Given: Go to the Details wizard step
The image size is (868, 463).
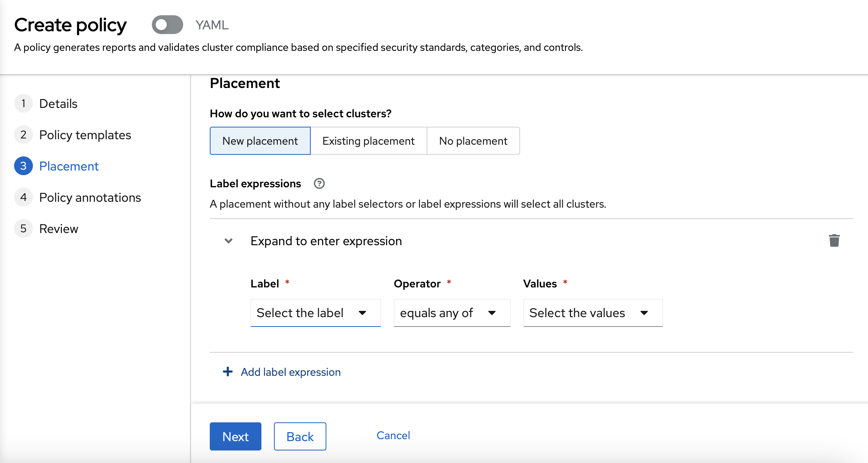Looking at the screenshot, I should point(58,104).
